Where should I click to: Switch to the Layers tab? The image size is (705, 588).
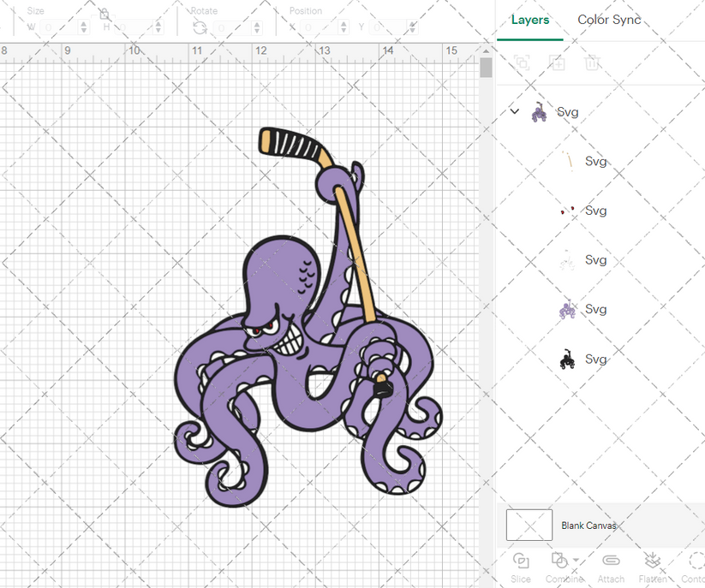[x=529, y=20]
